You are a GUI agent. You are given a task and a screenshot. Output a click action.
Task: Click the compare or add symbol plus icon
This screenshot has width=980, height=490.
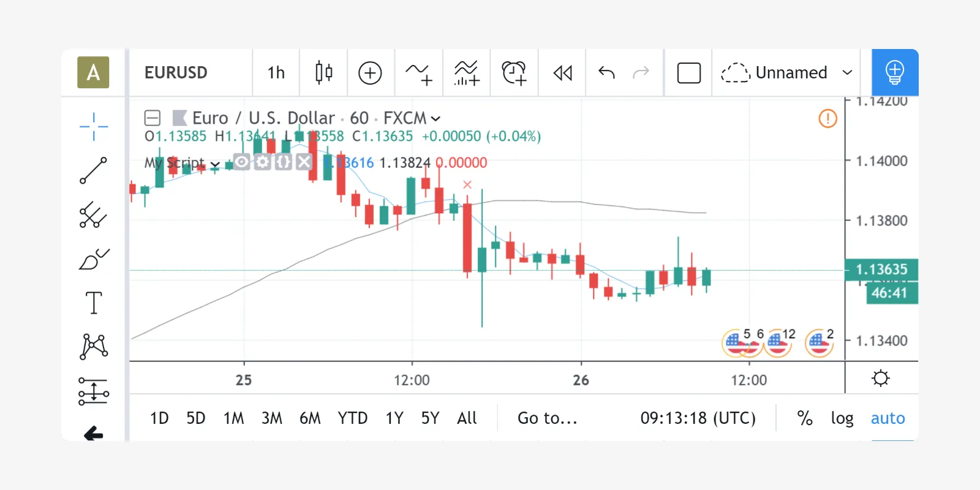click(370, 72)
